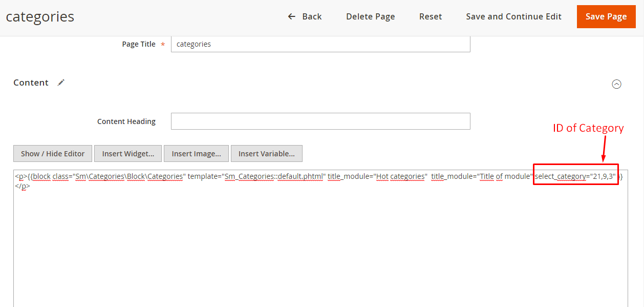644x307 pixels.
Task: Click the "Content Heading" label
Action: 126,121
